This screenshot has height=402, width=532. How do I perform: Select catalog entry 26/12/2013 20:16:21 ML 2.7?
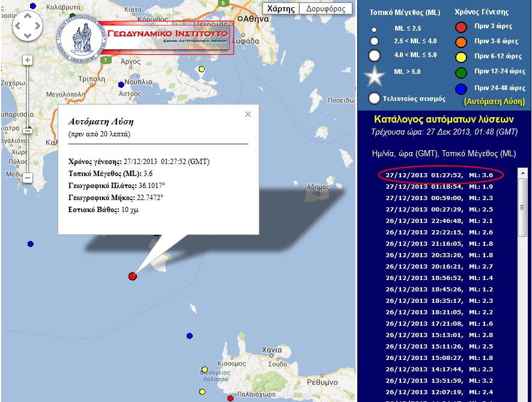439,266
